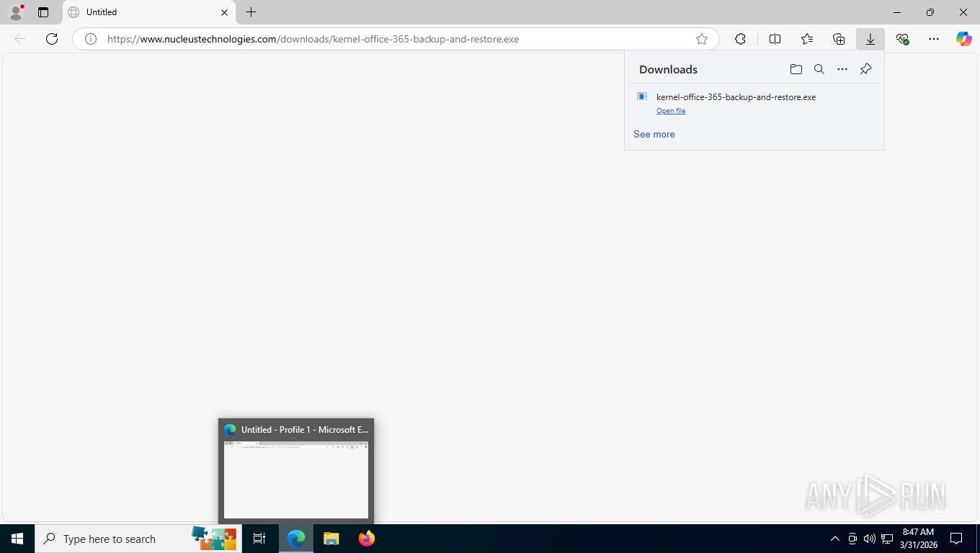
Task: Open the network status icon
Action: click(x=887, y=539)
